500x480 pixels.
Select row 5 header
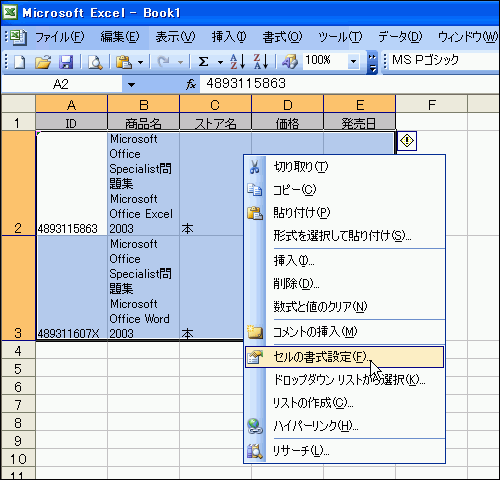pos(18,369)
